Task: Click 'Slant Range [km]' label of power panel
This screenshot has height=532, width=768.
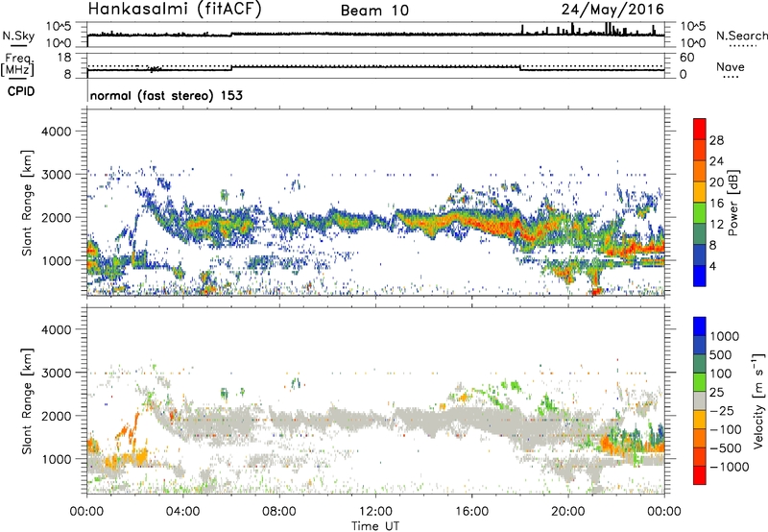Action: pos(27,203)
